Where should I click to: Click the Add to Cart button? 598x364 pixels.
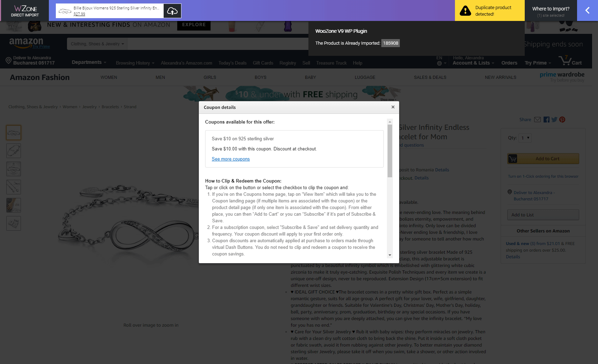coord(543,159)
